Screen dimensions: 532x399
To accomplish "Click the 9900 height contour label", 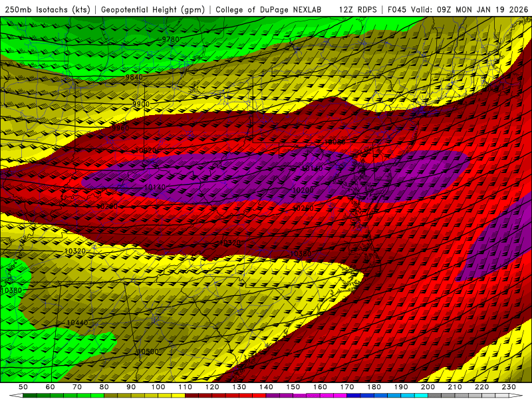I will (141, 104).
